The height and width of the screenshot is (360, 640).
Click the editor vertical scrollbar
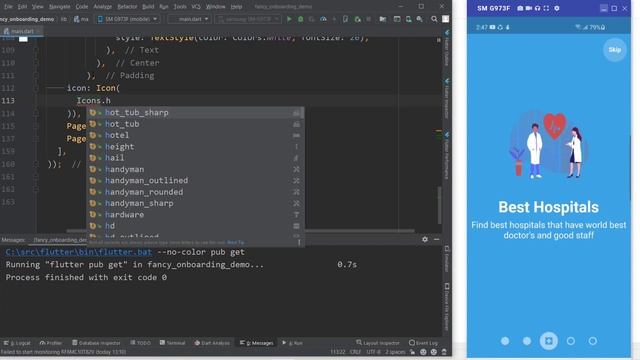[x=439, y=205]
